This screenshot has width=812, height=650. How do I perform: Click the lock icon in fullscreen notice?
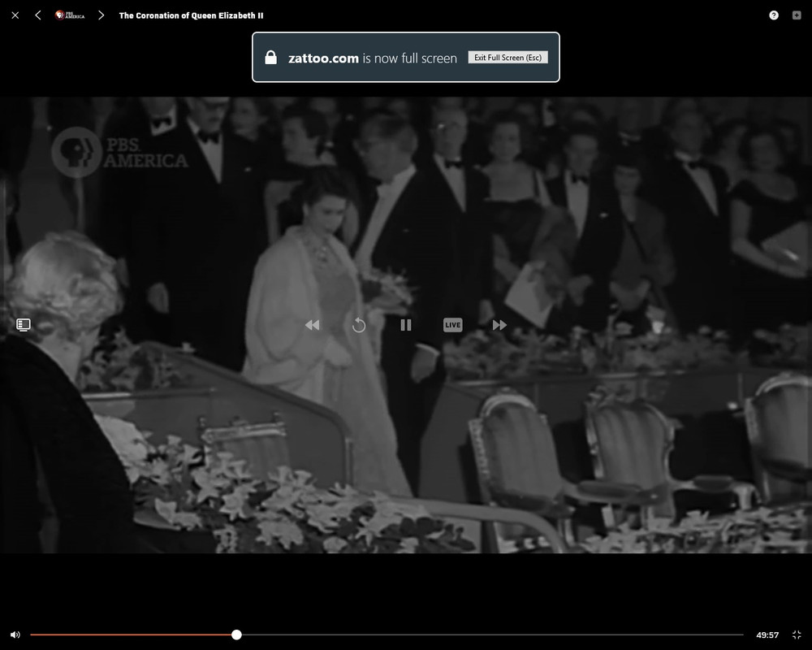(271, 58)
